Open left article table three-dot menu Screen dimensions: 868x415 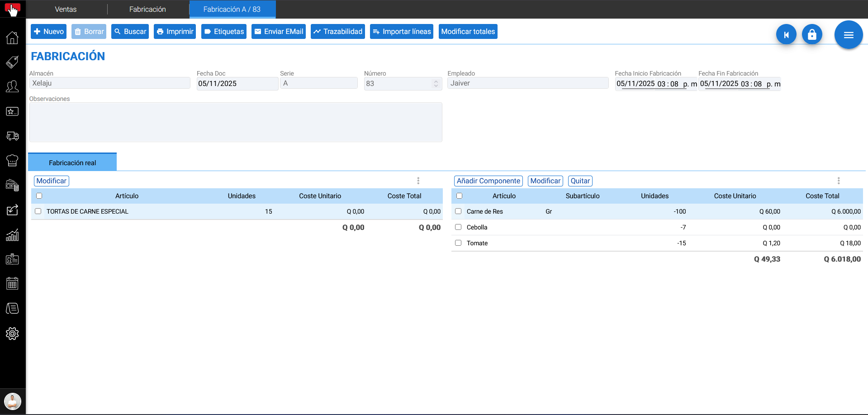[x=418, y=181]
